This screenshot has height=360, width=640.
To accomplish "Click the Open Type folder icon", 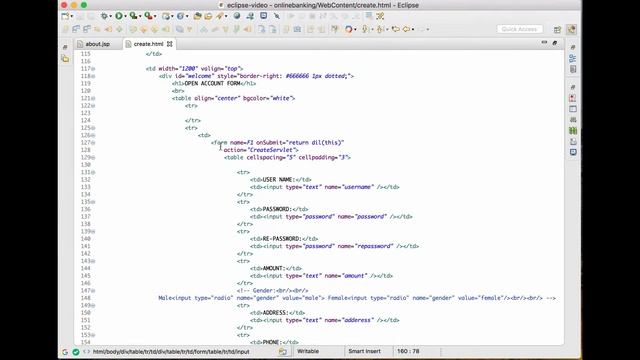I will coord(198,16).
